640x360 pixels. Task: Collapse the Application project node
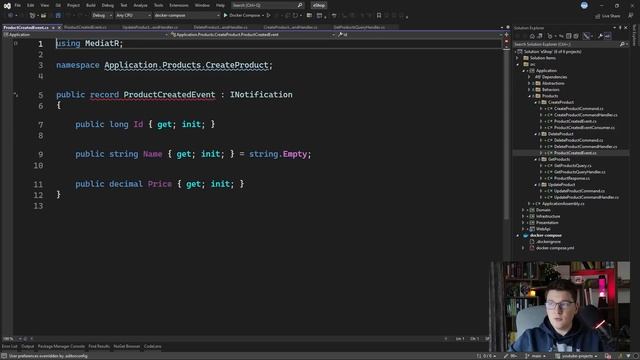tap(524, 71)
